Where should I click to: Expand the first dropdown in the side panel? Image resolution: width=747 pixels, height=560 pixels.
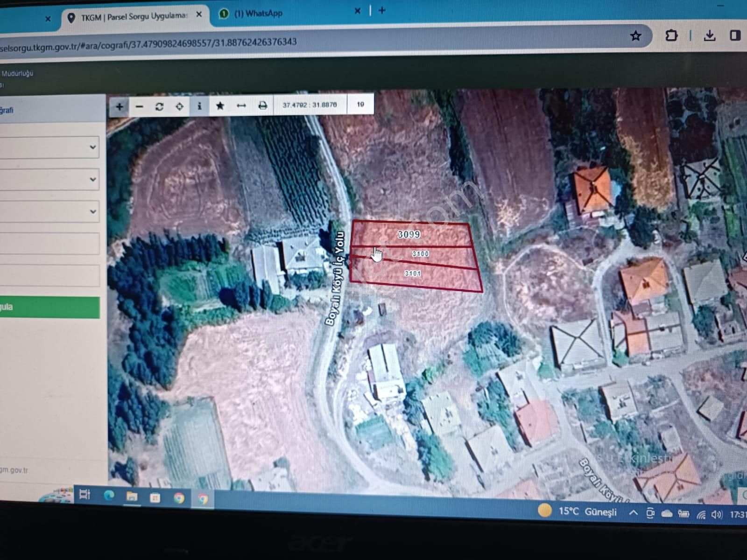coord(49,147)
